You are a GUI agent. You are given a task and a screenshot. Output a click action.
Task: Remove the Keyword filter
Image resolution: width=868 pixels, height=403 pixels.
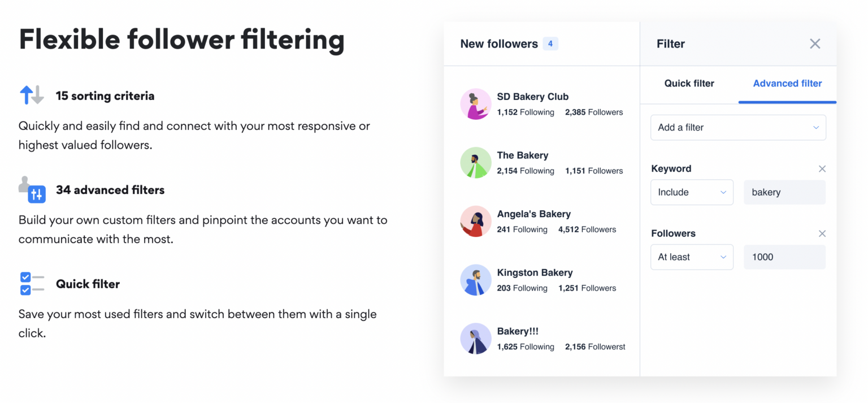822,168
